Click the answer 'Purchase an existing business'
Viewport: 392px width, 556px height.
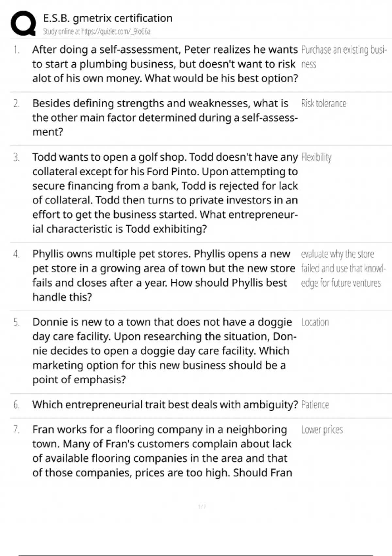pyautogui.click(x=344, y=57)
